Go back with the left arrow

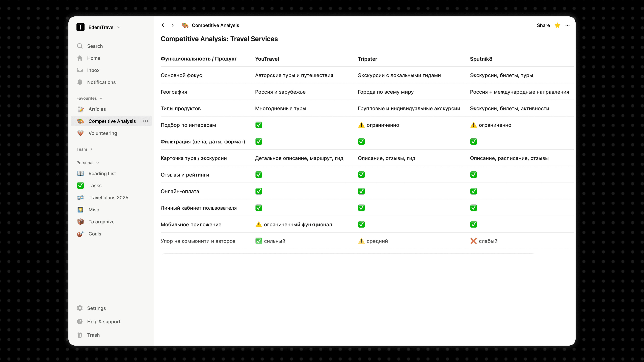click(x=163, y=25)
